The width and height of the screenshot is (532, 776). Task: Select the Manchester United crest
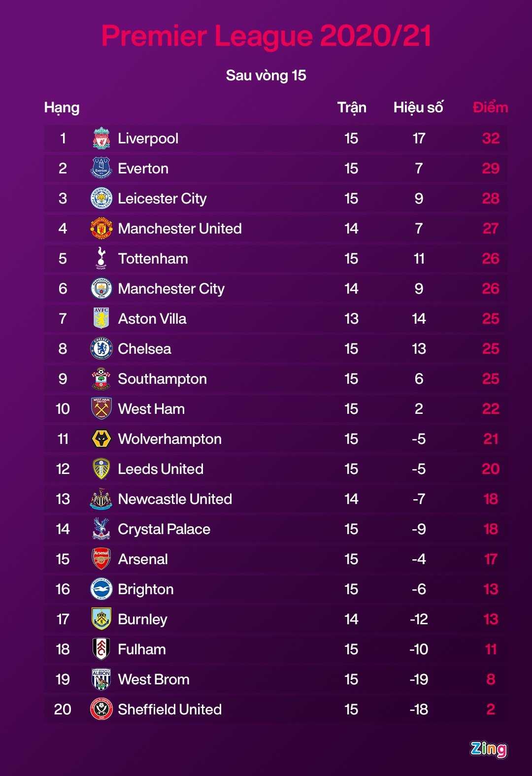(101, 229)
